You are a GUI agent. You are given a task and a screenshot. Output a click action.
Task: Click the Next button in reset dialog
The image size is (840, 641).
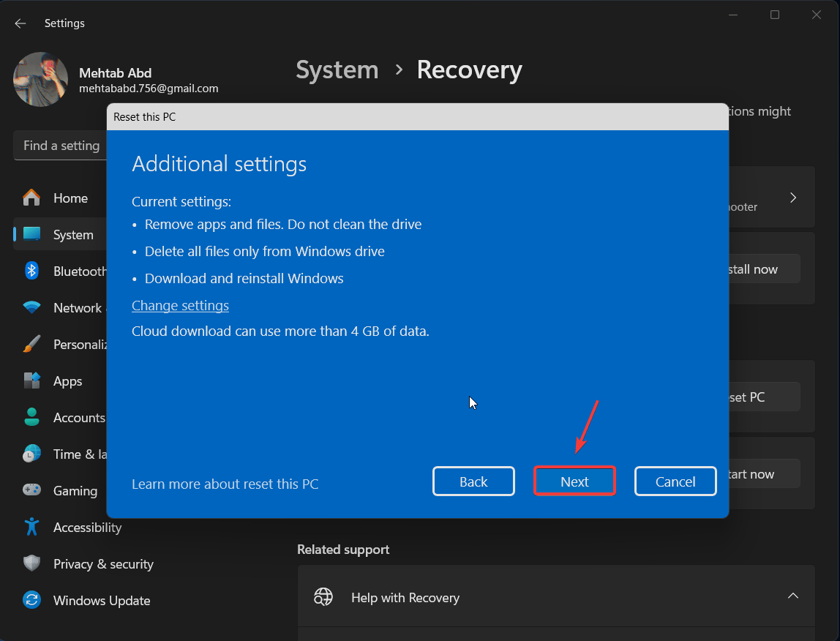tap(574, 481)
